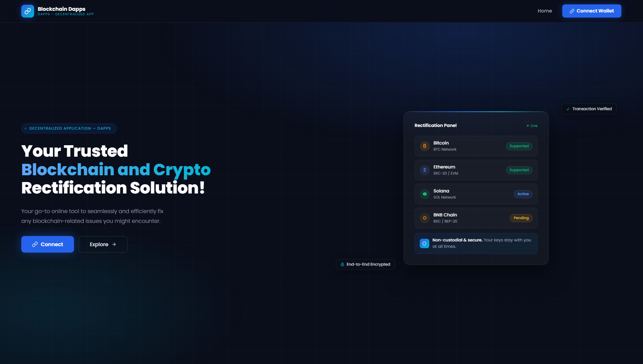Click the Your go-to online tool description paragraph

(92, 216)
